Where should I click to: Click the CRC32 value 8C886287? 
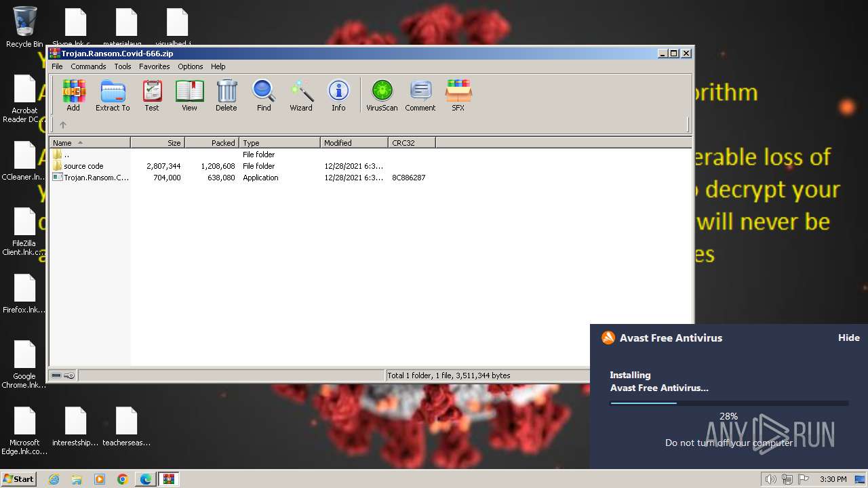click(409, 178)
